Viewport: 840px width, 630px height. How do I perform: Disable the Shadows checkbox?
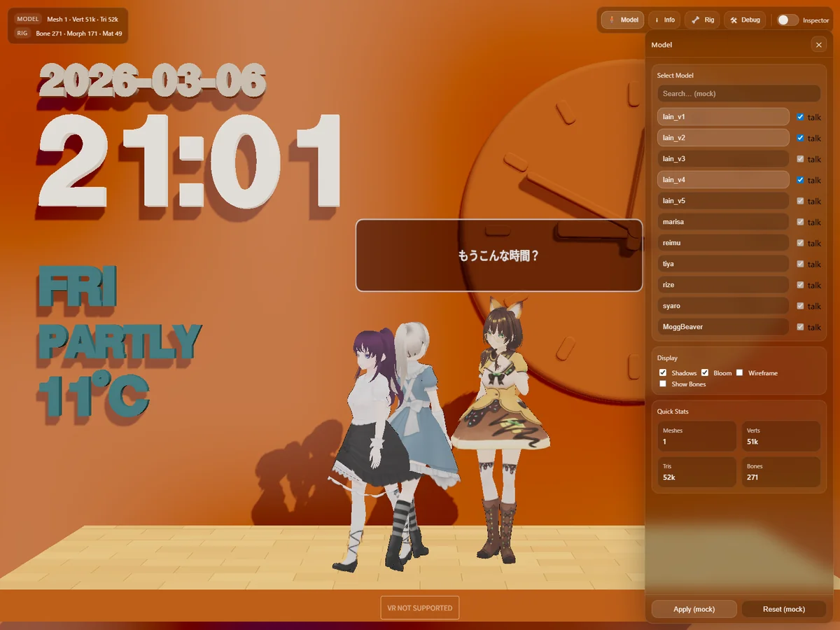pos(663,372)
